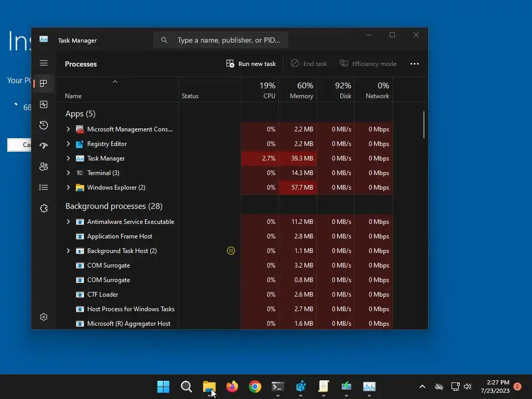Switch to the Notepad taskbar icon
This screenshot has height=399, width=532.
pyautogui.click(x=323, y=387)
